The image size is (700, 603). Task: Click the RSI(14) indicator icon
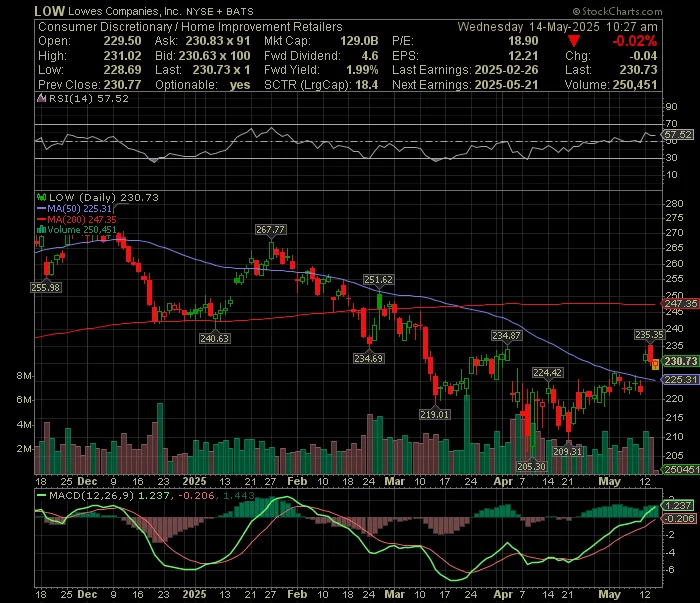41,98
